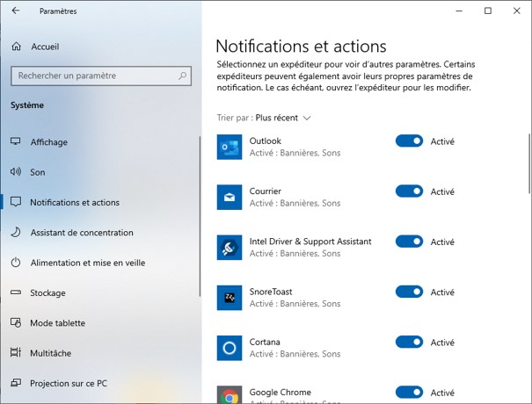Click the Rechercher un paramètre search field

tap(101, 76)
